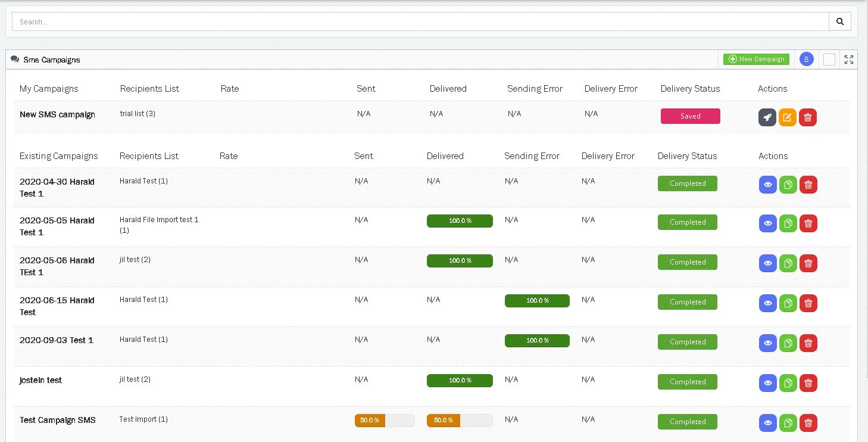Click the blue campaign count badge
The width and height of the screenshot is (868, 442).
point(806,59)
